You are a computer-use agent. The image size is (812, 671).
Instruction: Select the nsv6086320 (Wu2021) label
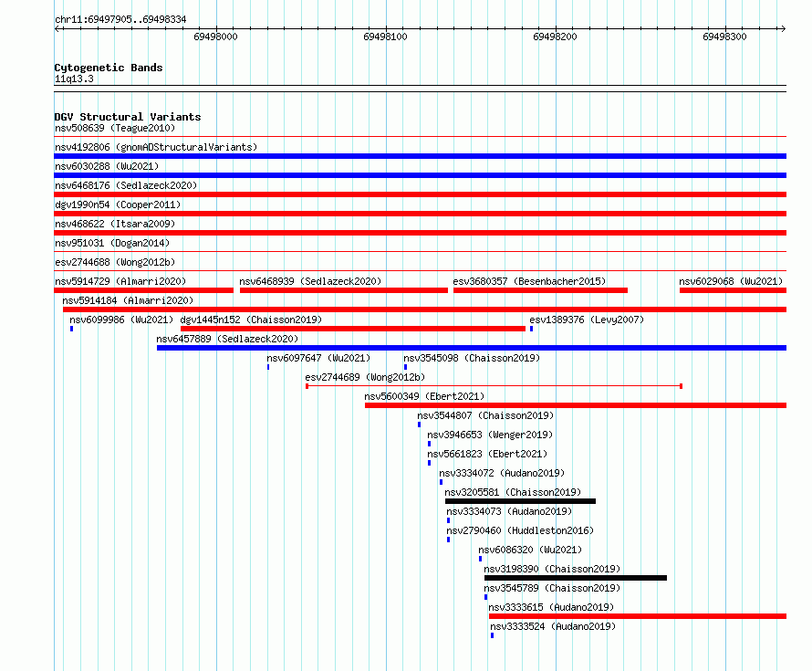coord(530,550)
